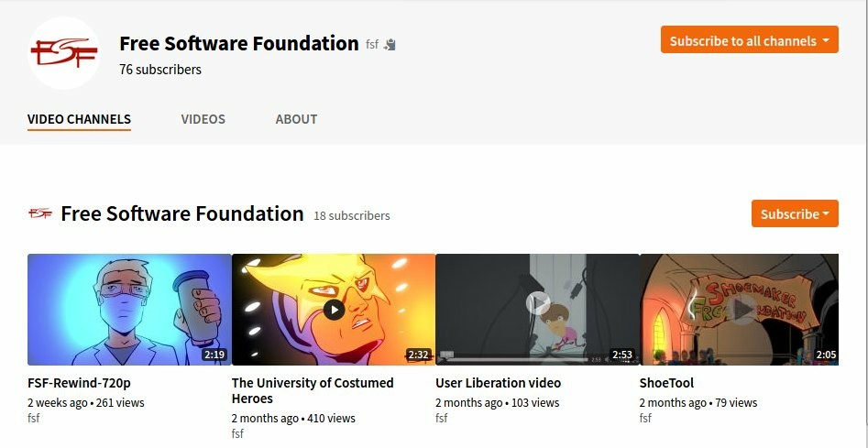The height and width of the screenshot is (448, 868).
Task: Switch to the Videos tab
Action: (203, 119)
